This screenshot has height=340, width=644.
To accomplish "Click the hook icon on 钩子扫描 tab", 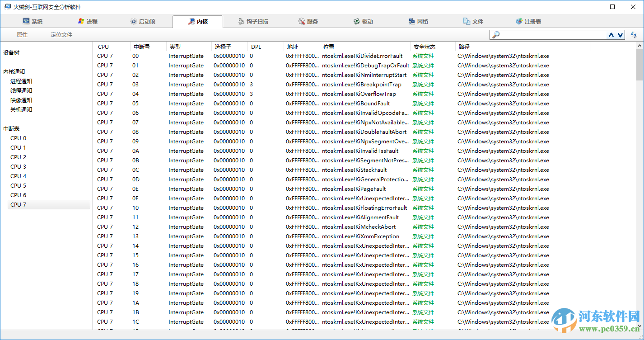I will click(x=241, y=21).
